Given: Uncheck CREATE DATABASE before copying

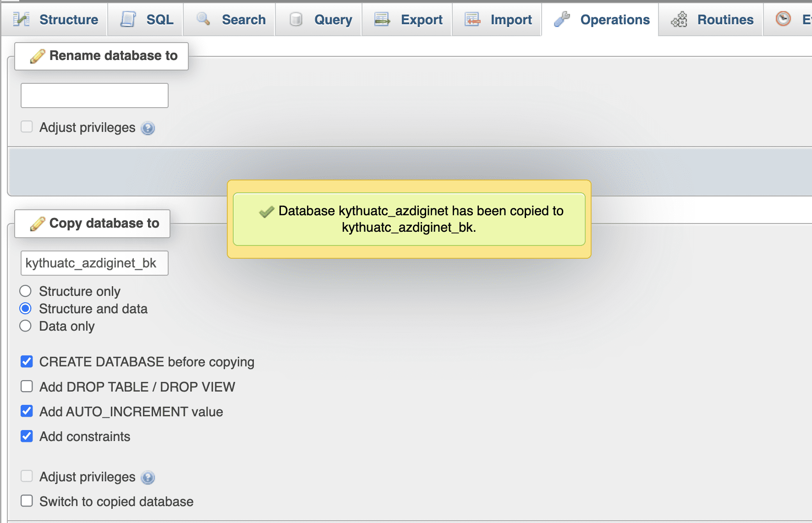Looking at the screenshot, I should [x=27, y=361].
